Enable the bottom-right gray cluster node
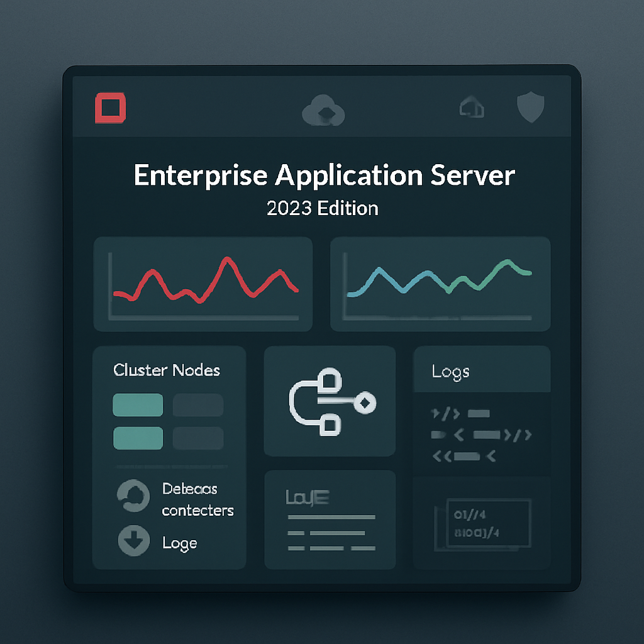 pyautogui.click(x=197, y=438)
